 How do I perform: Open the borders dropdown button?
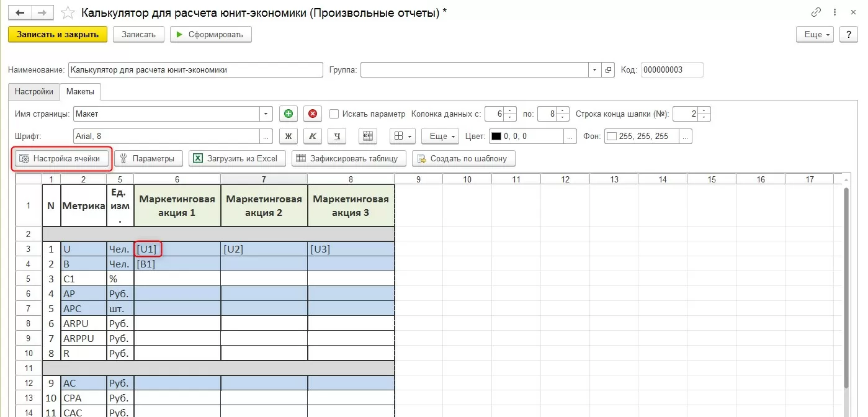pyautogui.click(x=402, y=136)
